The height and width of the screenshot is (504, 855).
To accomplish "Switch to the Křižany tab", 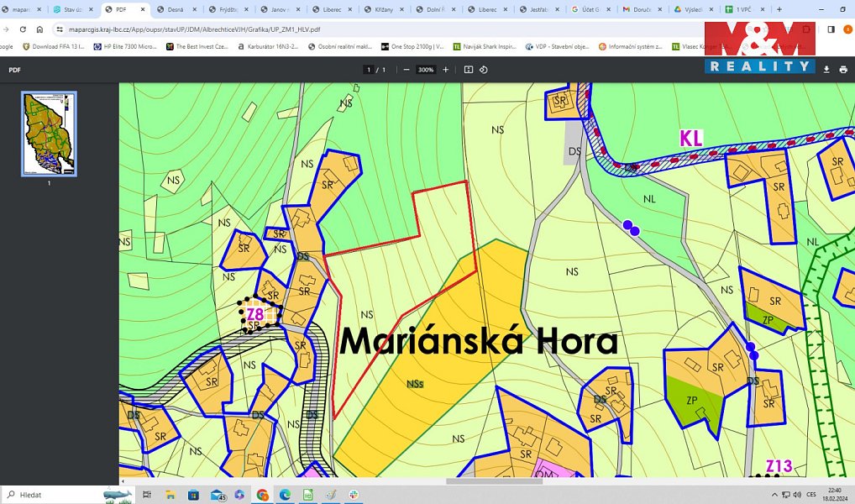I will pos(384,9).
